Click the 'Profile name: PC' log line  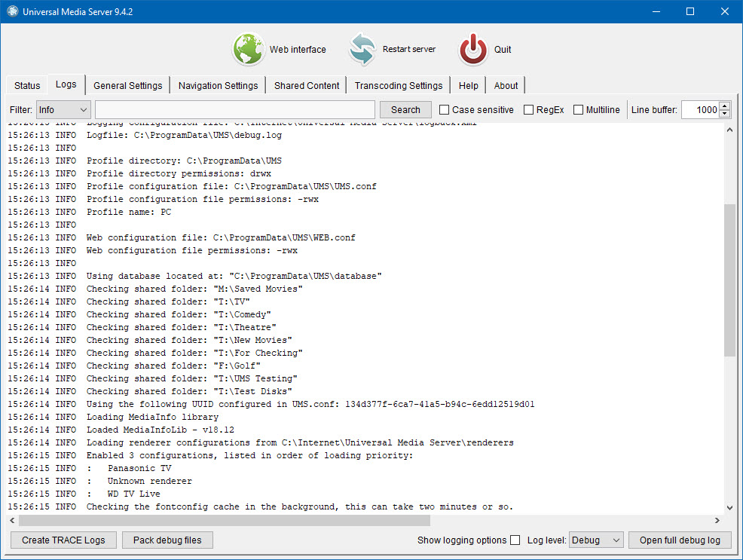89,212
